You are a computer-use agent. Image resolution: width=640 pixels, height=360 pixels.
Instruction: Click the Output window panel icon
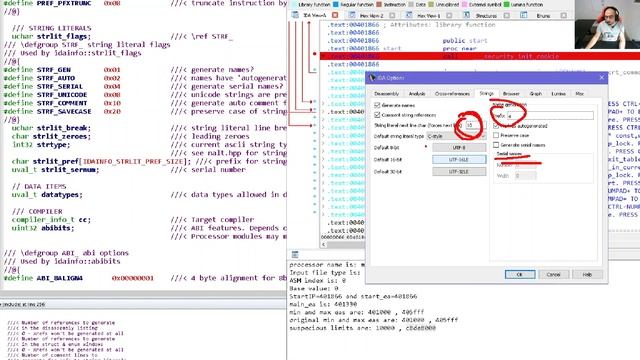click(295, 255)
